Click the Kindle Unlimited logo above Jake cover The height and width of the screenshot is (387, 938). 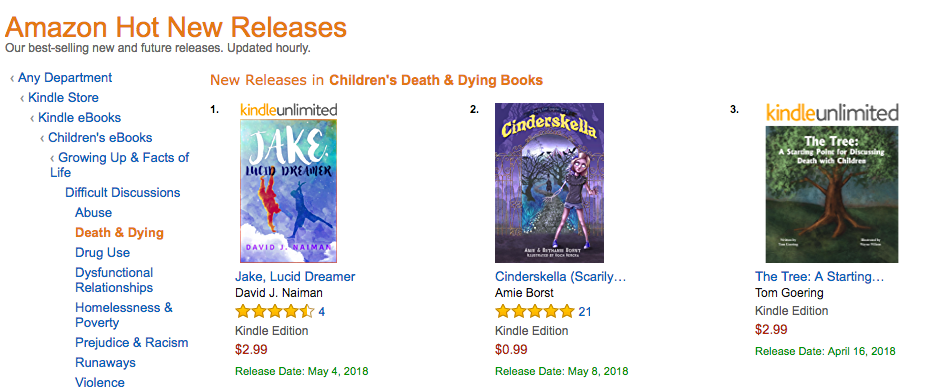(x=288, y=110)
